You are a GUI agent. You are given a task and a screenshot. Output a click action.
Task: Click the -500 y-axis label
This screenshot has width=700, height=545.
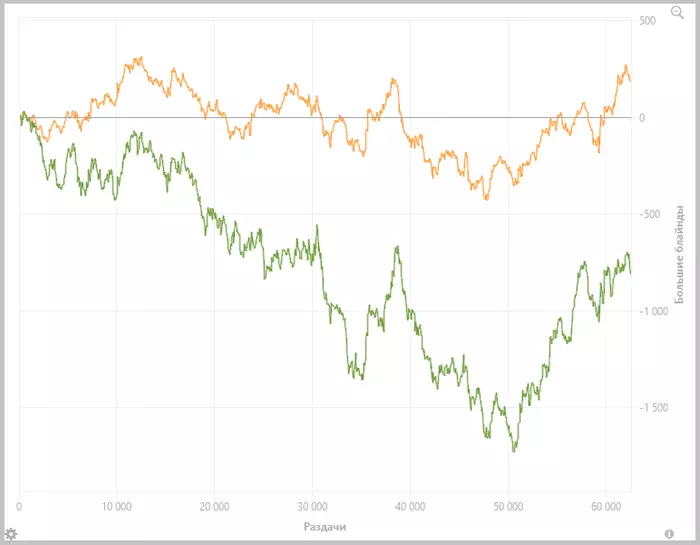coord(650,214)
